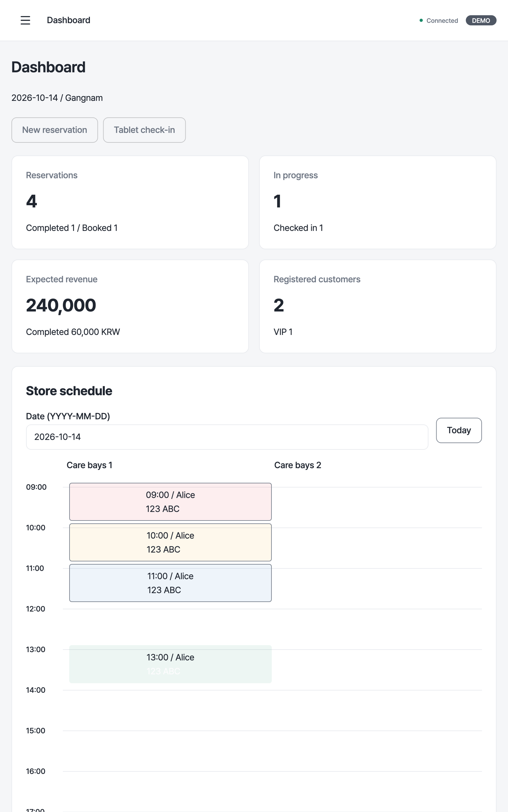Click the Completed 1 / Booked 1 text

point(72,228)
